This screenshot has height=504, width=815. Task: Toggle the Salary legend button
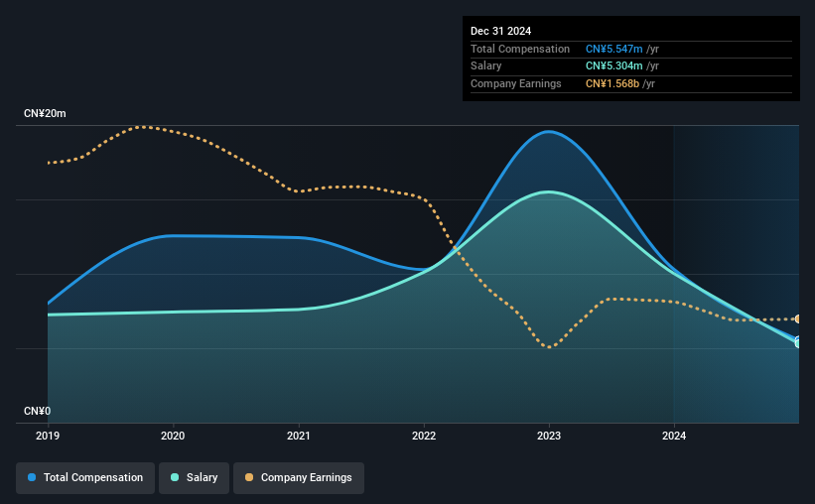[194, 478]
